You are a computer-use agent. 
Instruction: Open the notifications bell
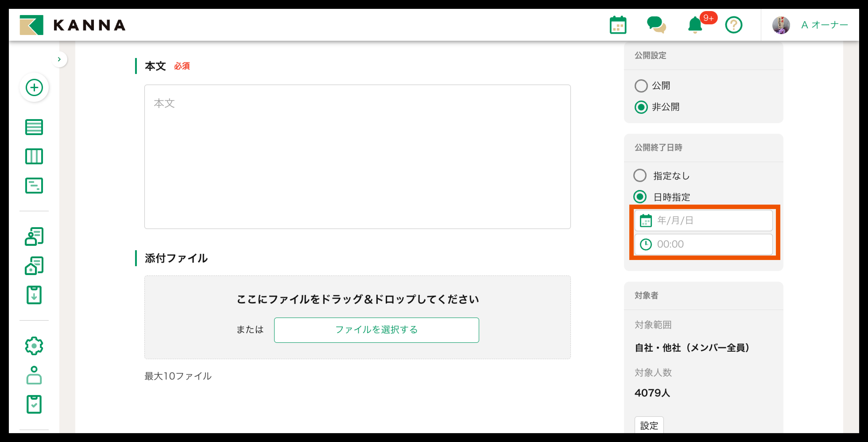[x=695, y=25]
